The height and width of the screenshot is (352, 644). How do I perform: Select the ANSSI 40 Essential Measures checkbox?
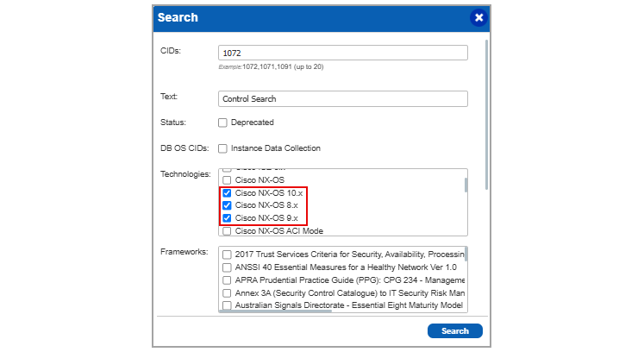227,267
